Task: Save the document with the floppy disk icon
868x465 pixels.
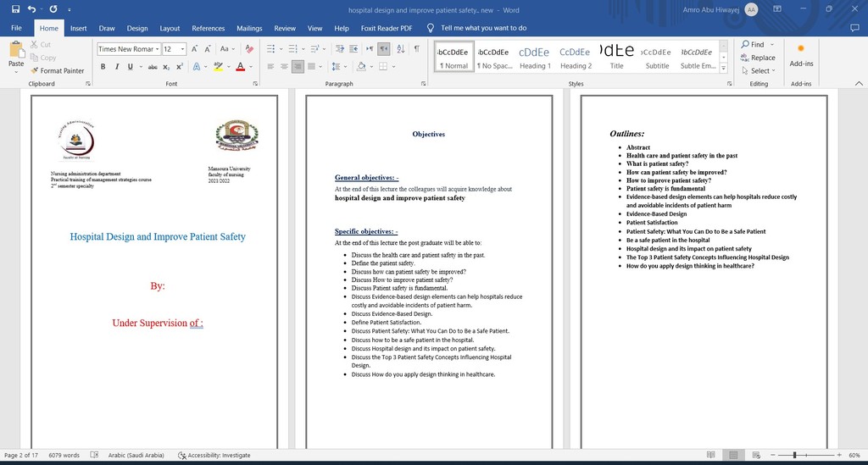Action: coord(15,8)
